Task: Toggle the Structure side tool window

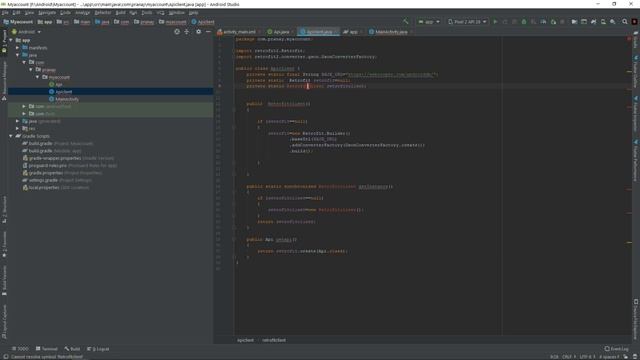Action: [4, 209]
